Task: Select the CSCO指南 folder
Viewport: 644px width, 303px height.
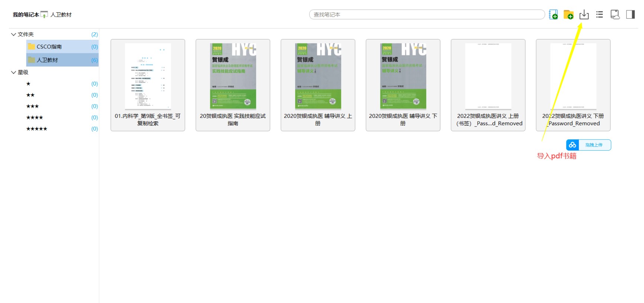Action: click(x=49, y=46)
